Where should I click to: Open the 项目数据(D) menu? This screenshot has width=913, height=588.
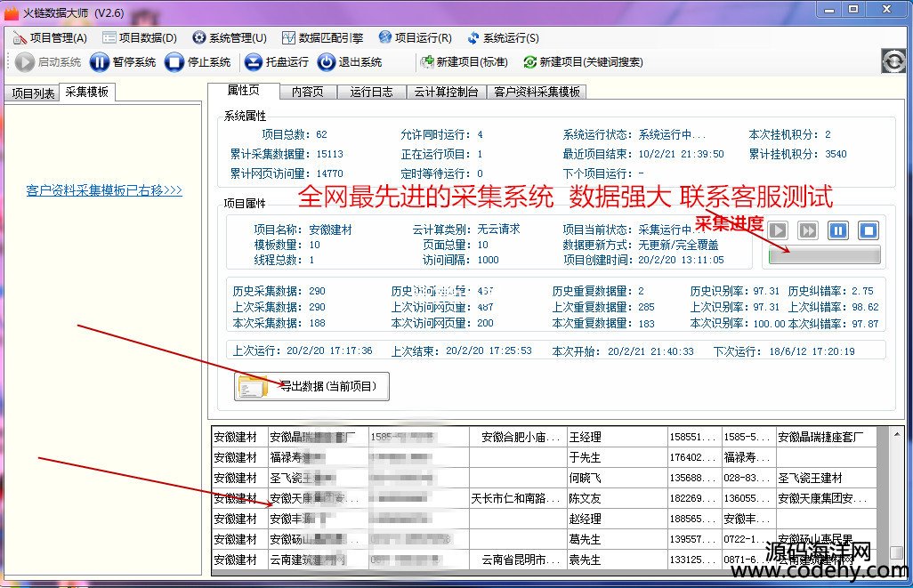coord(140,38)
